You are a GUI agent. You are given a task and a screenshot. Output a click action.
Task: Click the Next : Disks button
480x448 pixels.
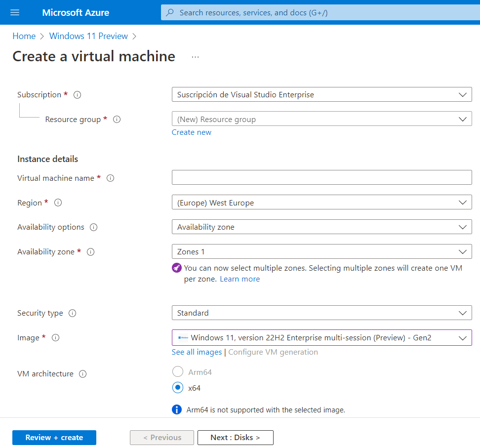pos(235,438)
